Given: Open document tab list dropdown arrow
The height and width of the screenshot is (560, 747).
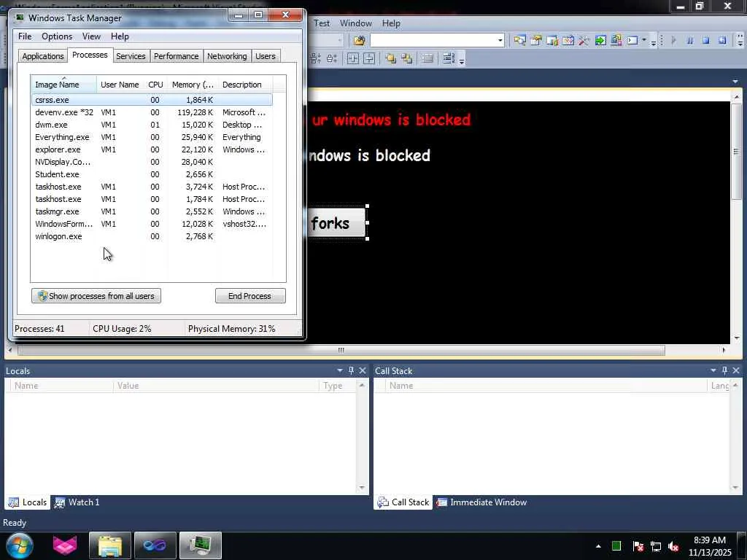Looking at the screenshot, I should coord(735,82).
